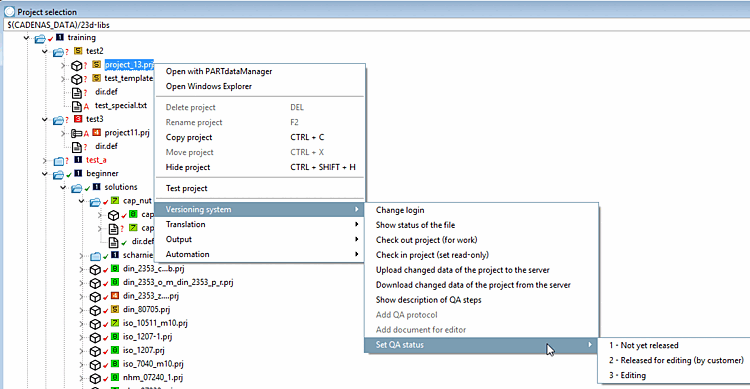Collapse the training folder node
The image size is (750, 389).
pos(26,38)
